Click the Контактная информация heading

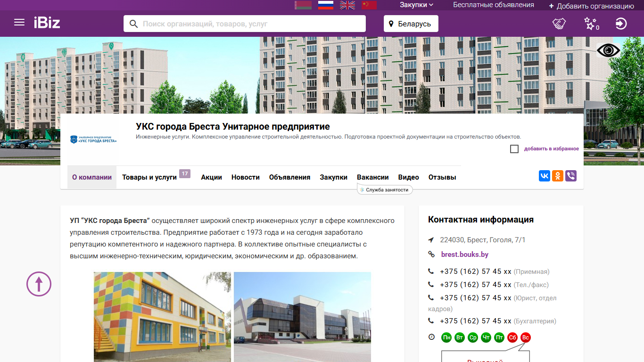click(481, 220)
